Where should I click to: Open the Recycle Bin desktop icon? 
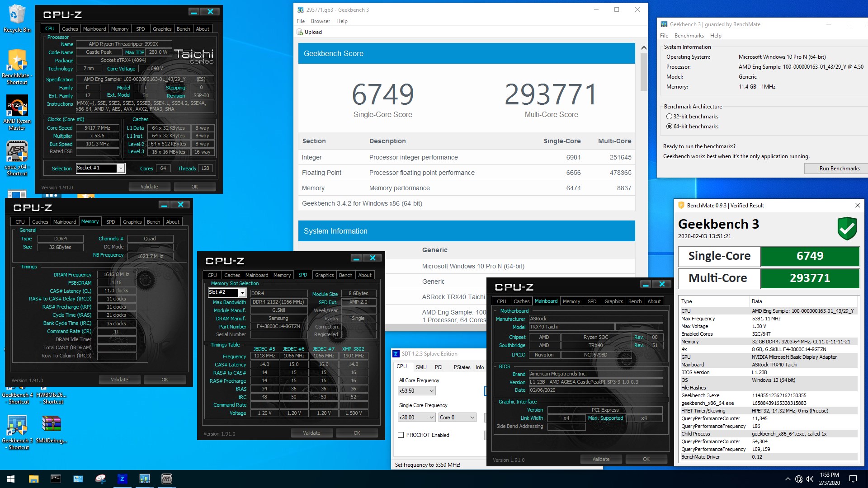tap(17, 18)
